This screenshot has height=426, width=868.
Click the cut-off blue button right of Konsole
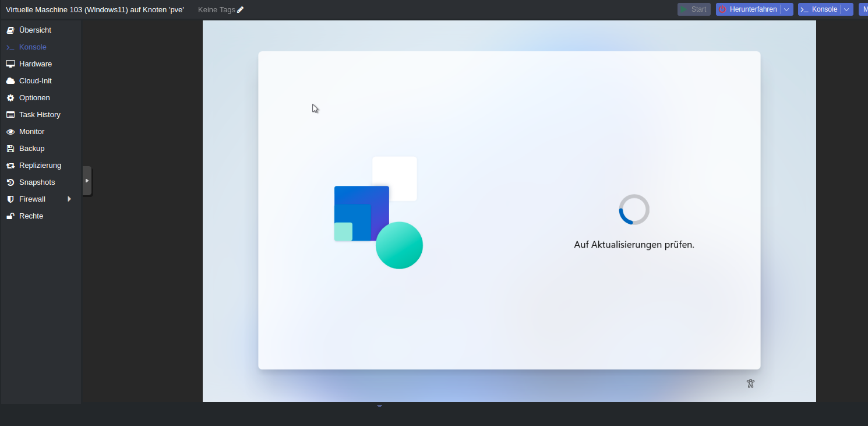[863, 9]
